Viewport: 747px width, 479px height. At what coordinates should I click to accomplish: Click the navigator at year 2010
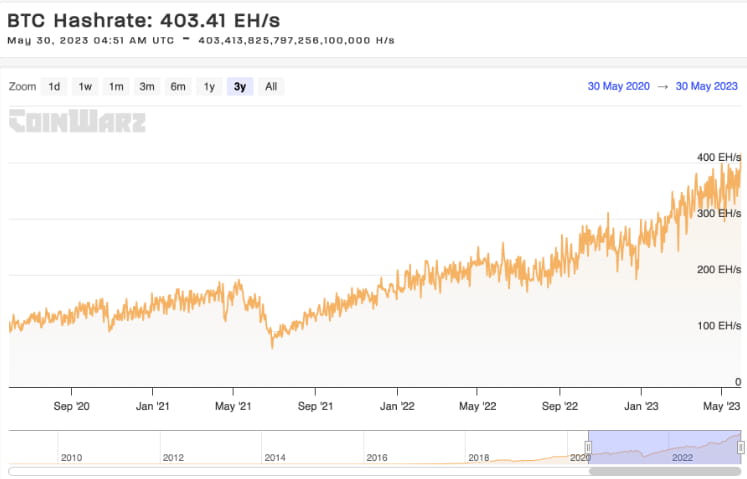coord(71,458)
